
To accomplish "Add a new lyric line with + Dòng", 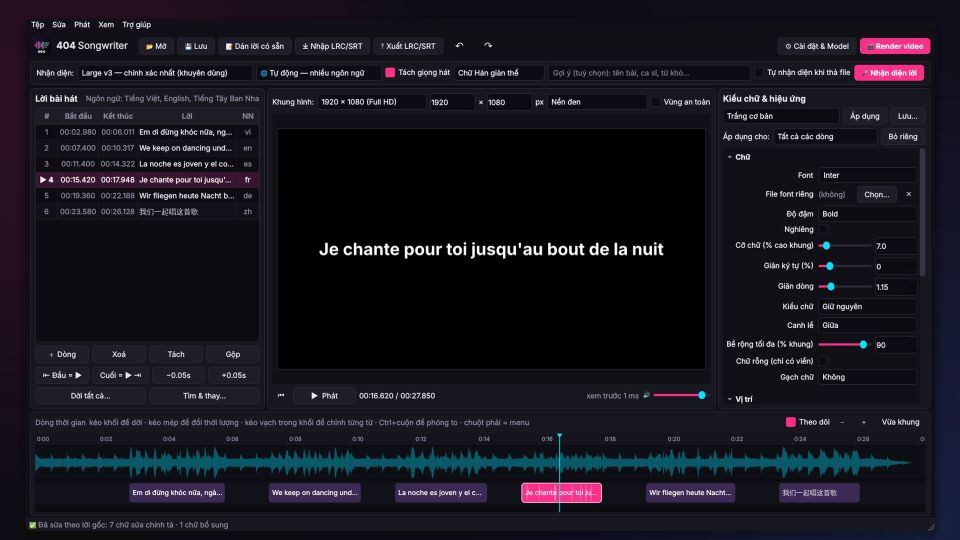I will [62, 354].
